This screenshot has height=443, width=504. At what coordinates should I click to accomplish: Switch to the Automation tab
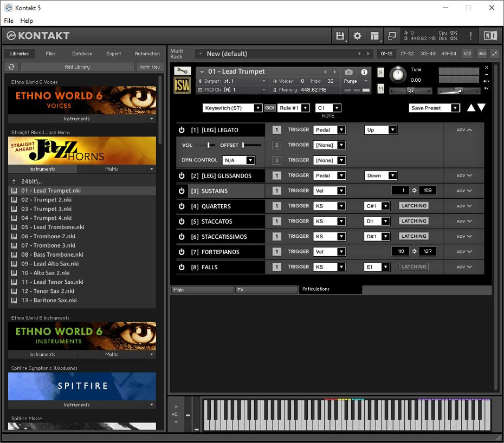pyautogui.click(x=147, y=54)
